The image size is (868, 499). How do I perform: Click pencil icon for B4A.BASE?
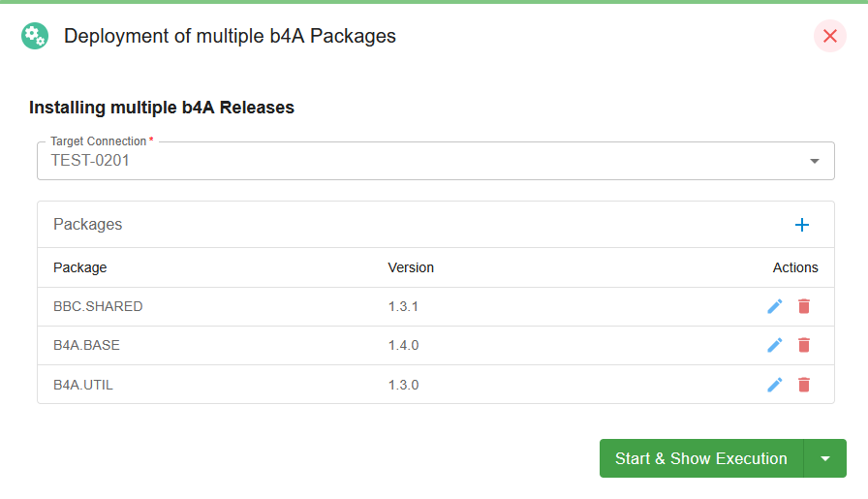click(775, 345)
